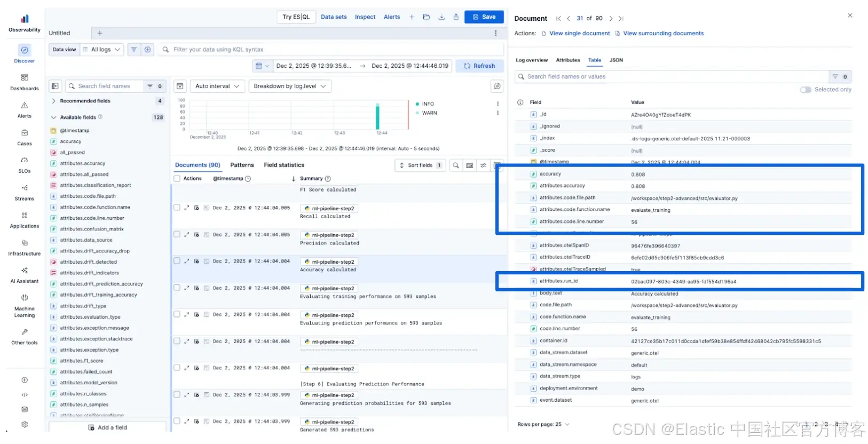This screenshot has width=868, height=444.
Task: Open the tab options kebab menu
Action: click(x=495, y=33)
